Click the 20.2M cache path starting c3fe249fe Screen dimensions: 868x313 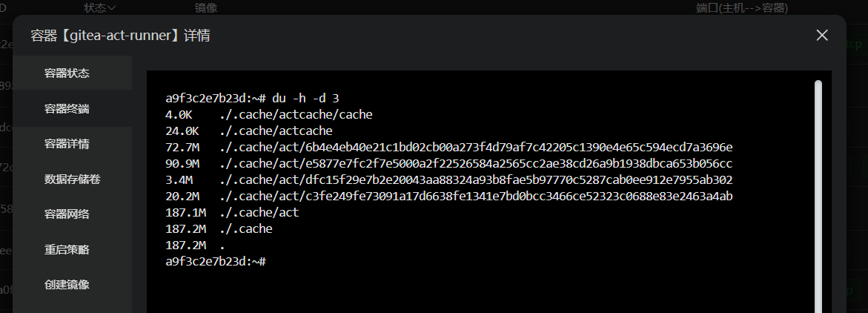tap(476, 196)
